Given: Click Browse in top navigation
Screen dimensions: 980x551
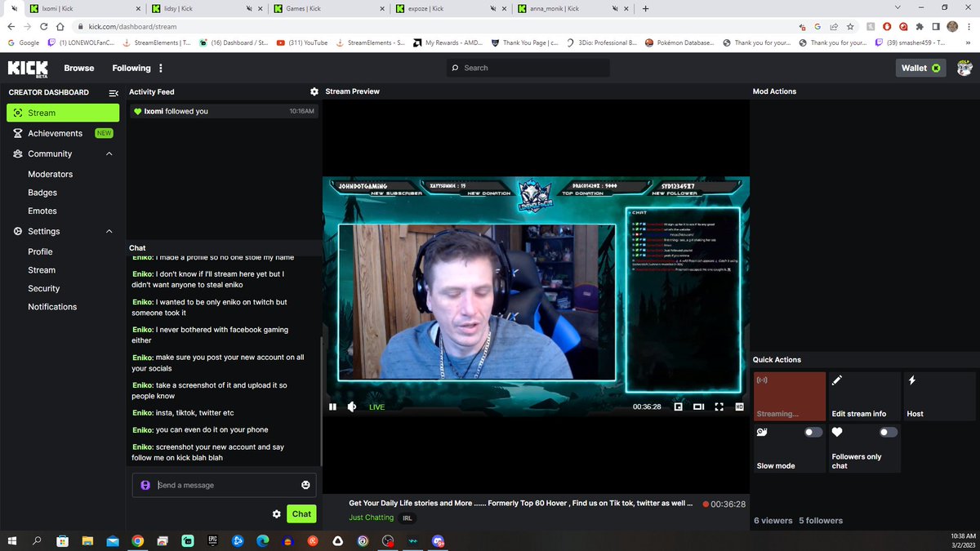Looking at the screenshot, I should click(x=79, y=68).
